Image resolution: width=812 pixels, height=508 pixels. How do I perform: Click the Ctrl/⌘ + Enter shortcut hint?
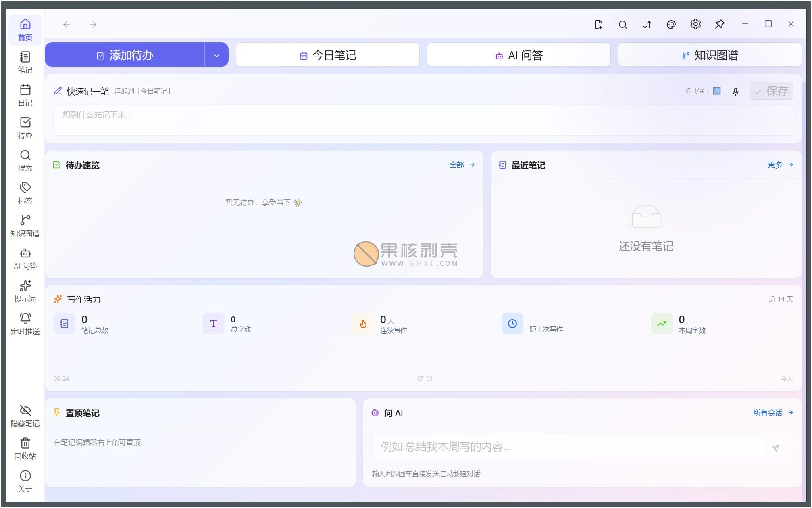pyautogui.click(x=703, y=91)
